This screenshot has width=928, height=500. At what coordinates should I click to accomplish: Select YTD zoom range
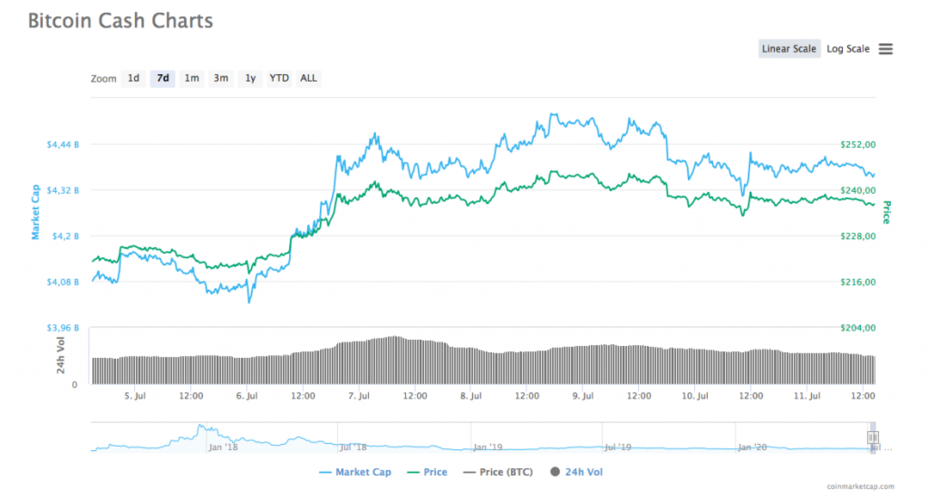(x=279, y=78)
